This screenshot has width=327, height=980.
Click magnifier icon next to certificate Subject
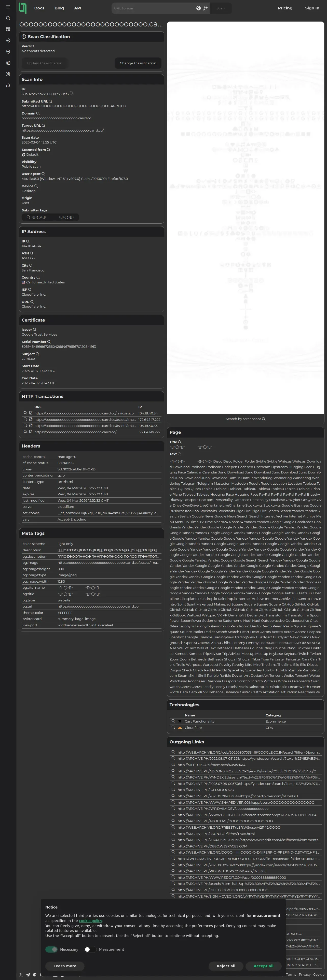[37, 354]
